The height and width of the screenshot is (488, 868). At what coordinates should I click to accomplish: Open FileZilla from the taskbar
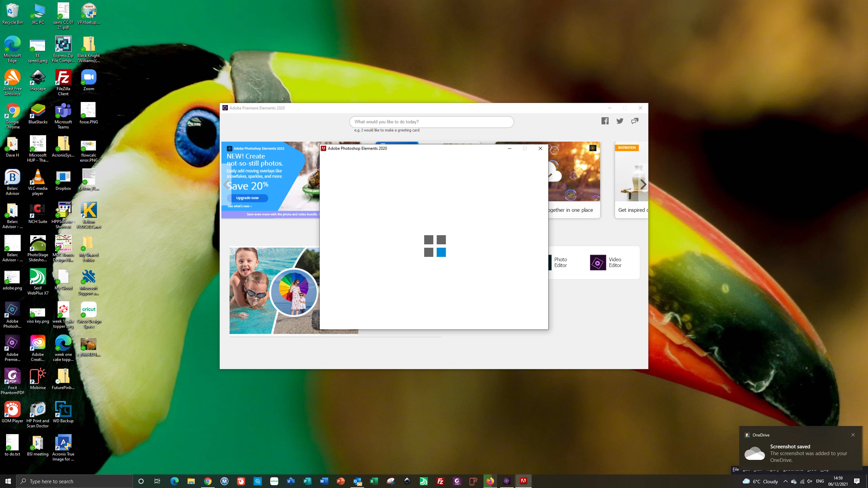pos(440,481)
